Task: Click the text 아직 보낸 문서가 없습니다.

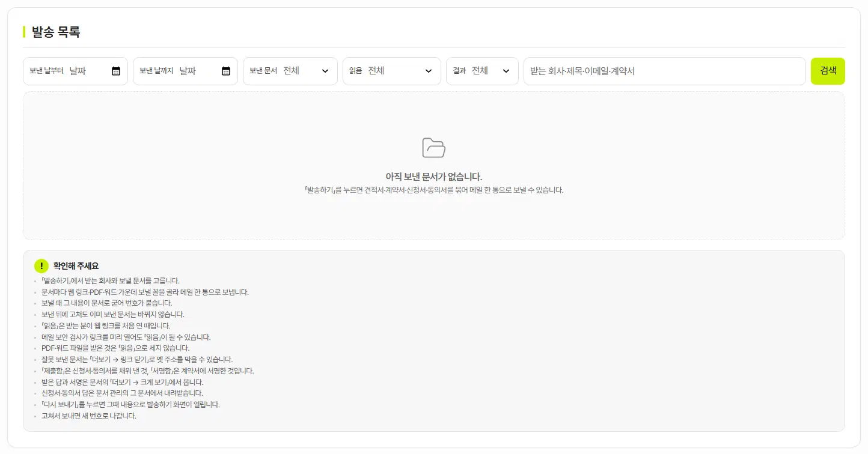Action: 434,177
